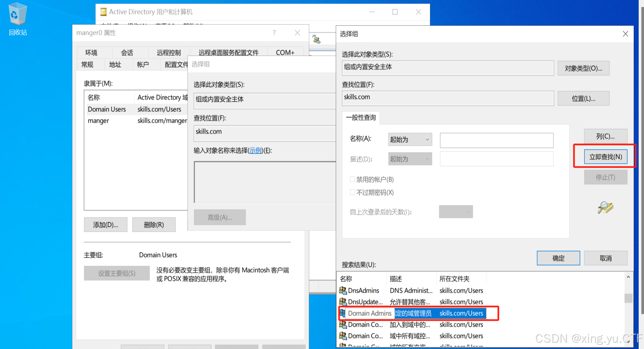This screenshot has height=349, width=644.
Task: Click the Active Directory title bar icon
Action: tap(104, 12)
